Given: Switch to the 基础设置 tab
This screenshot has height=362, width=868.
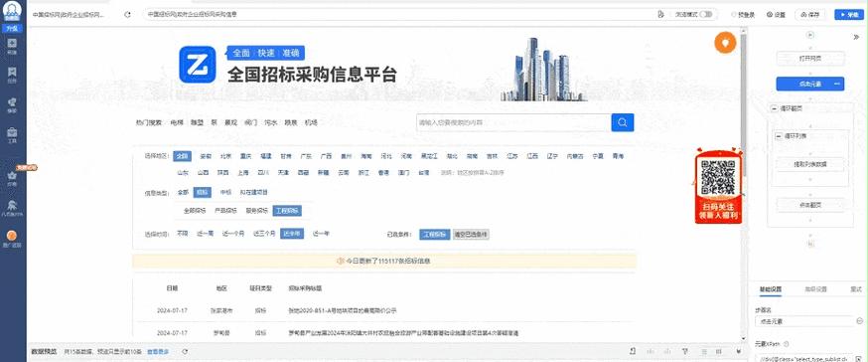Looking at the screenshot, I should tap(770, 289).
